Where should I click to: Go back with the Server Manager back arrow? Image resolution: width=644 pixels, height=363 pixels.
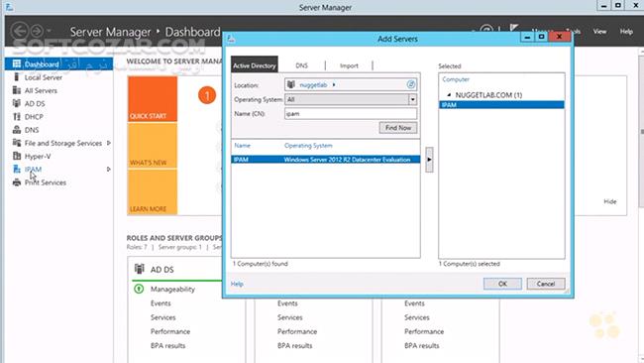19,31
